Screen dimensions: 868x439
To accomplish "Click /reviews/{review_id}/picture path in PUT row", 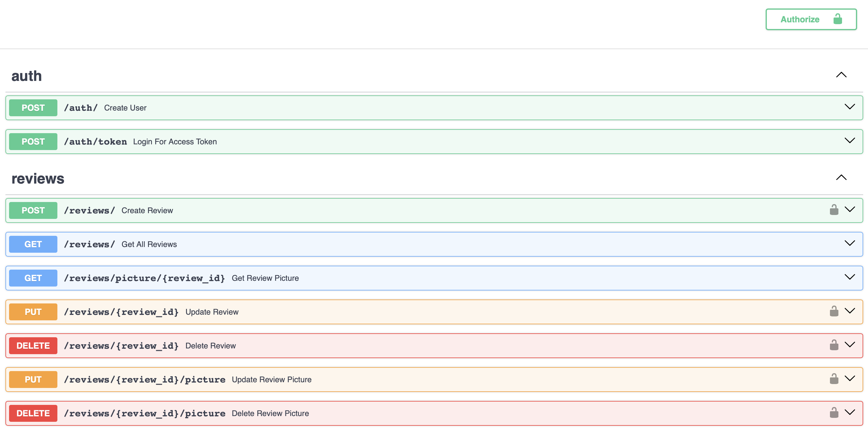I will click(x=145, y=380).
